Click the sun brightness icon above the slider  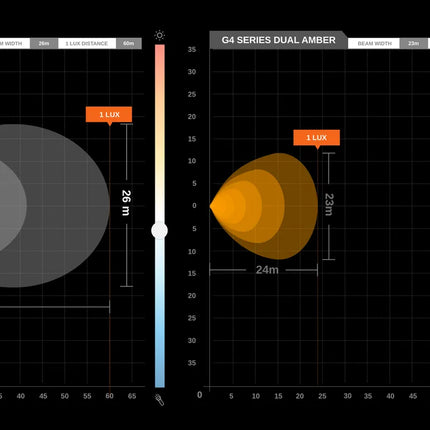coord(160,35)
